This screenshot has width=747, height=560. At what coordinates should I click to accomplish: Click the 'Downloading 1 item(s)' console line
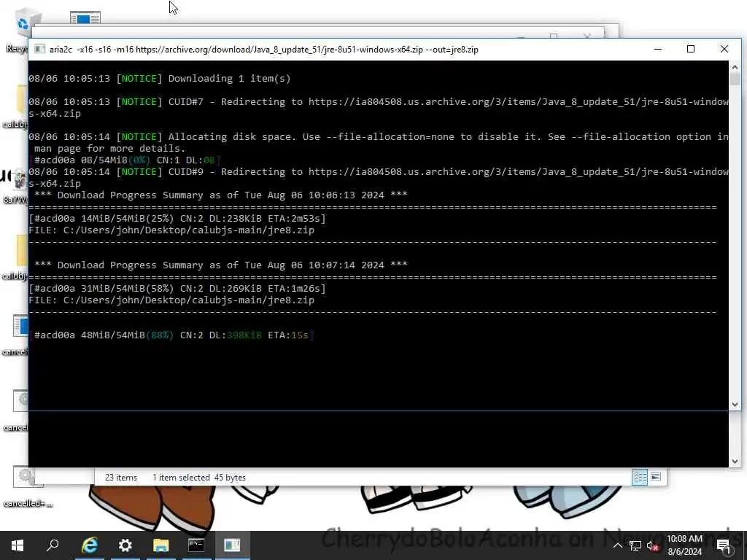[x=160, y=79]
